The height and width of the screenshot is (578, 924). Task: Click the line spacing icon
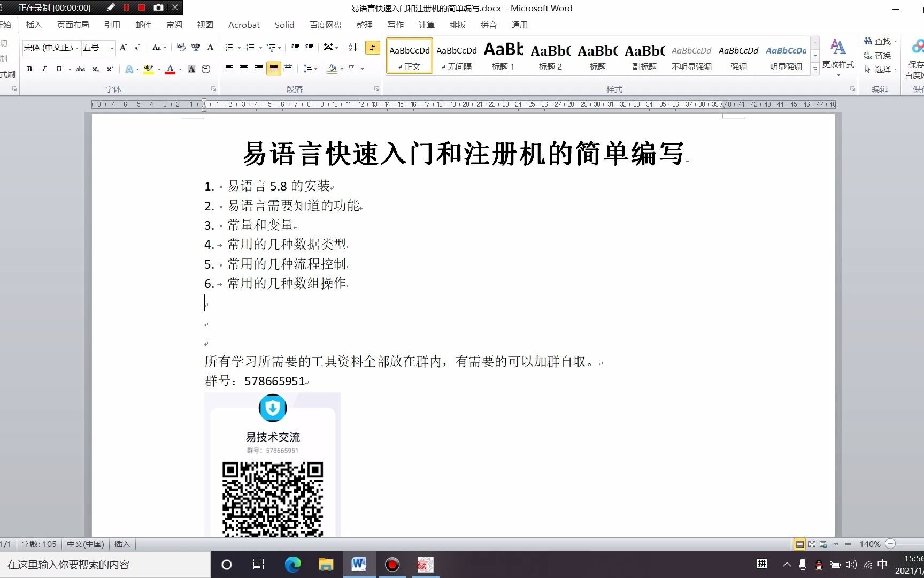(308, 69)
